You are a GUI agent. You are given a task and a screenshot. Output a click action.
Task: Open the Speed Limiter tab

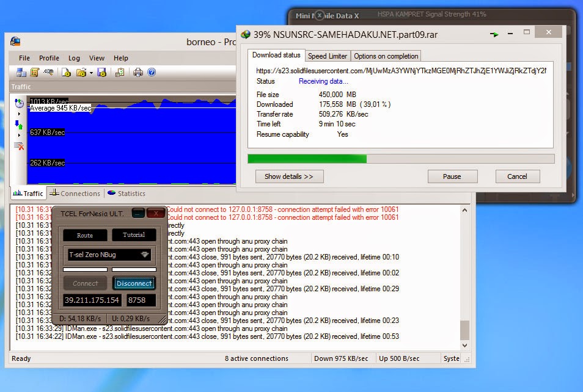[328, 56]
